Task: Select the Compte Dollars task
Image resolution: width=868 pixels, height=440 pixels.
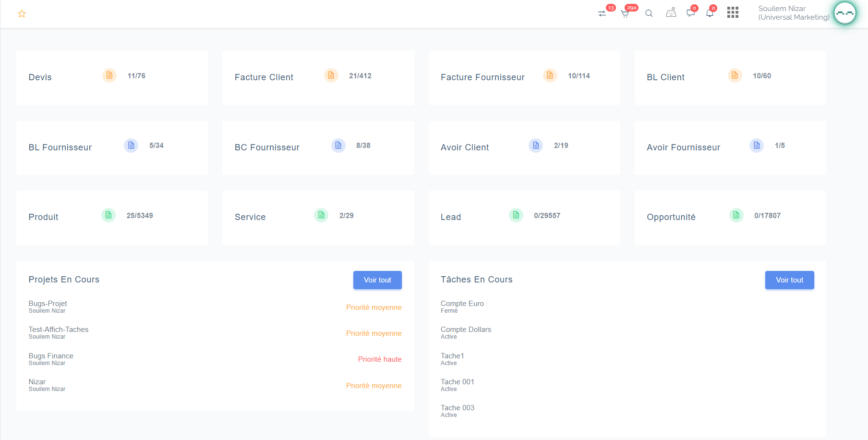Action: point(466,330)
